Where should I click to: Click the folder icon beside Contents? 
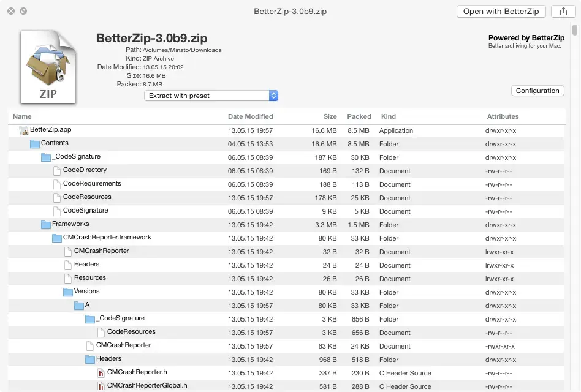[34, 143]
